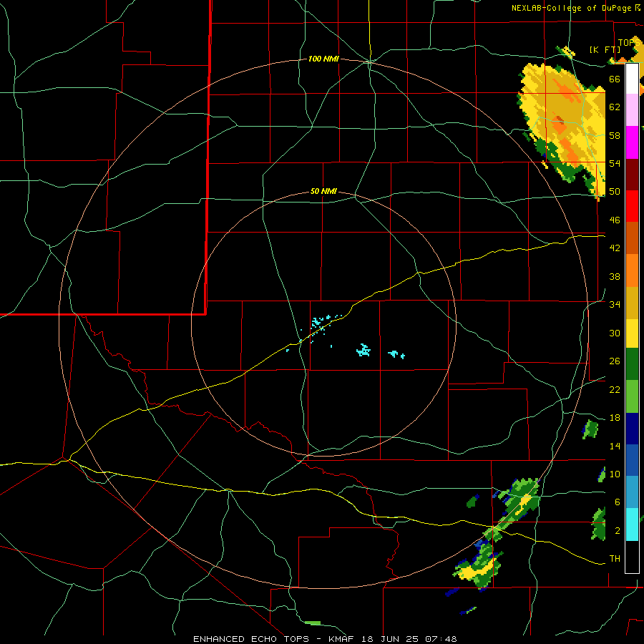Click the '22' scale value
The image size is (644, 644).
(615, 389)
